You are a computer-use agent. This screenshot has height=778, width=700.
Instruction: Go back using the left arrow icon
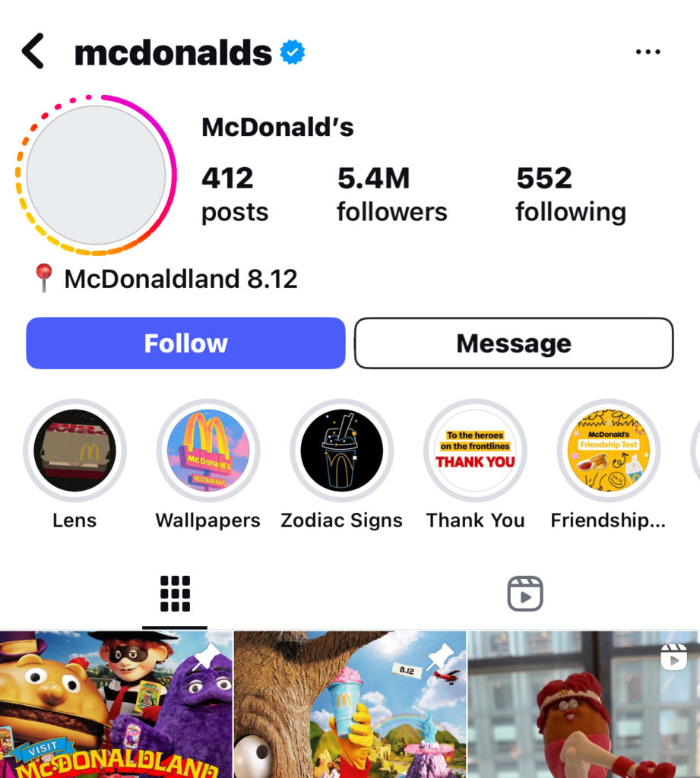(x=33, y=51)
